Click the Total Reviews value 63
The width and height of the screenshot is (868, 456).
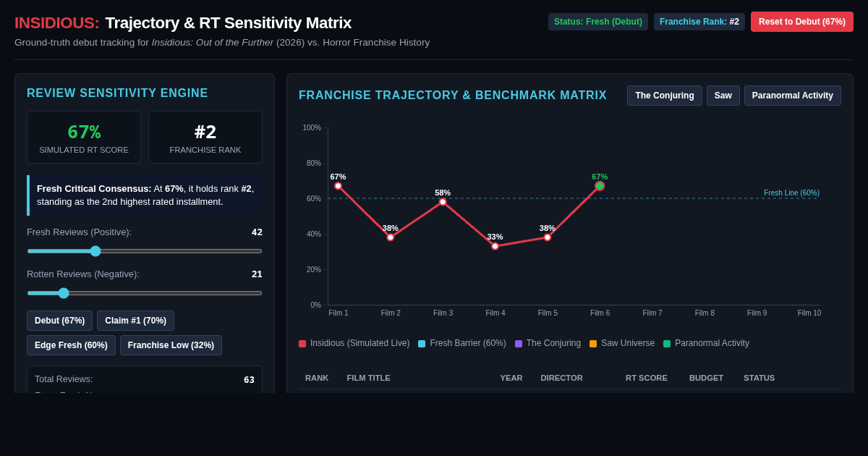click(x=249, y=379)
